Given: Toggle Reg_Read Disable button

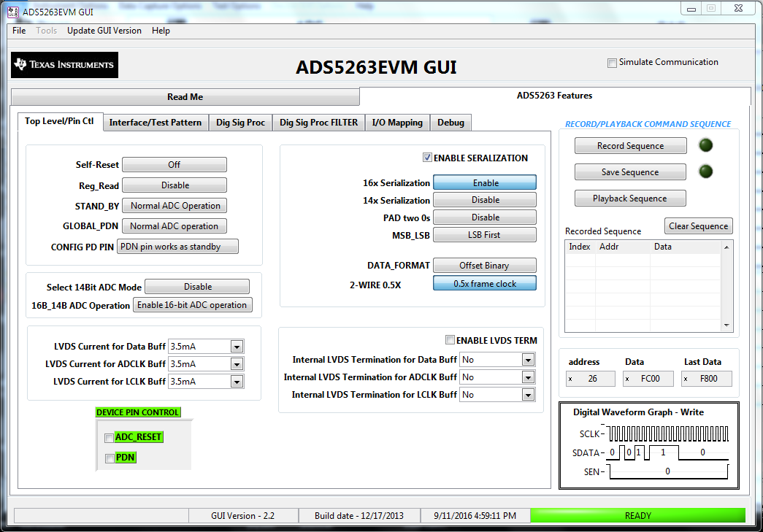Looking at the screenshot, I should point(175,185).
